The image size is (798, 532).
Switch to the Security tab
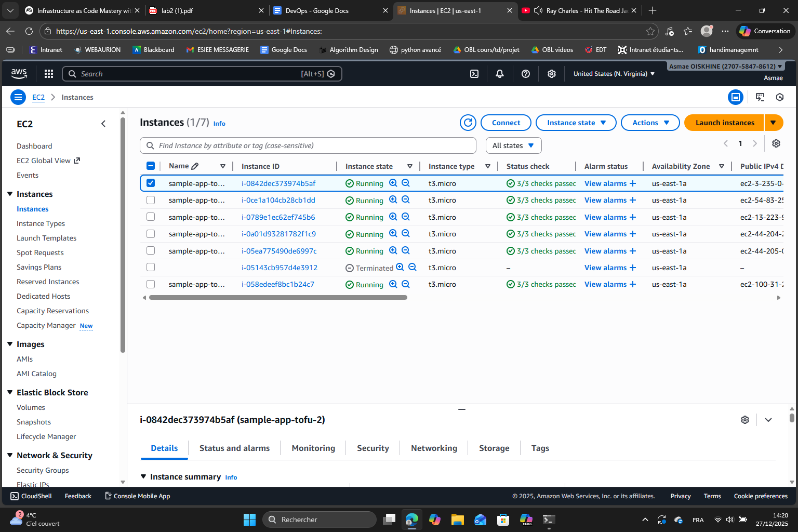pyautogui.click(x=373, y=448)
